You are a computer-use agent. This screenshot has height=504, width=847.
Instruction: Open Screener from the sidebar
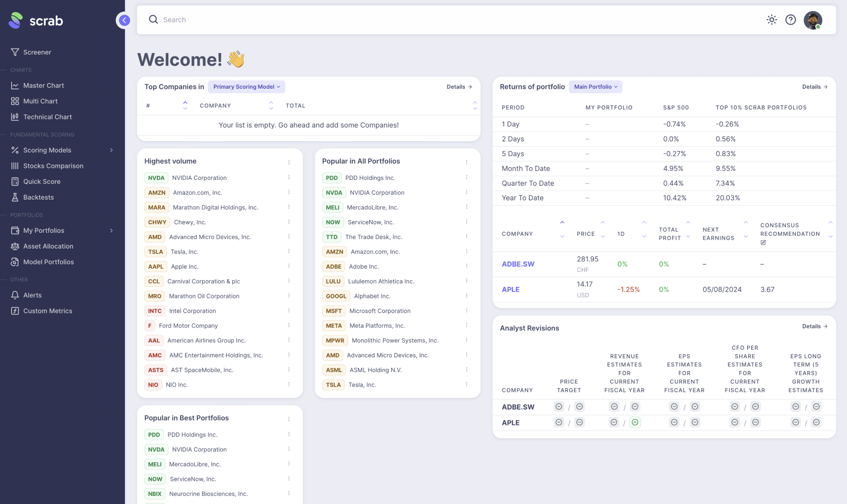37,52
